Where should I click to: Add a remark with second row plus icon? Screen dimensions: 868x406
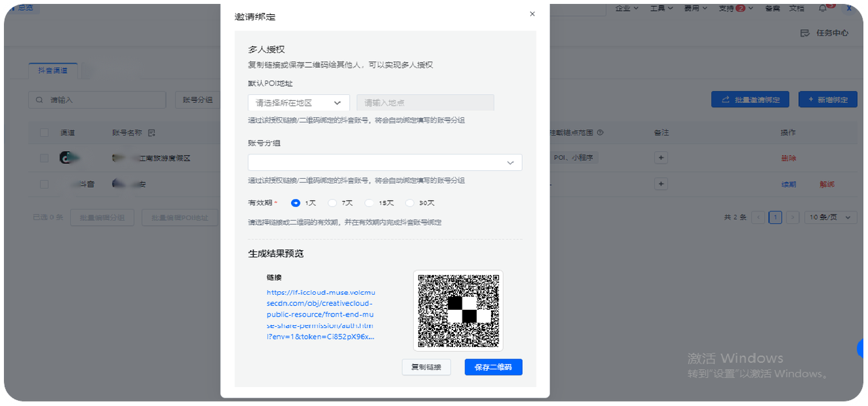point(662,184)
